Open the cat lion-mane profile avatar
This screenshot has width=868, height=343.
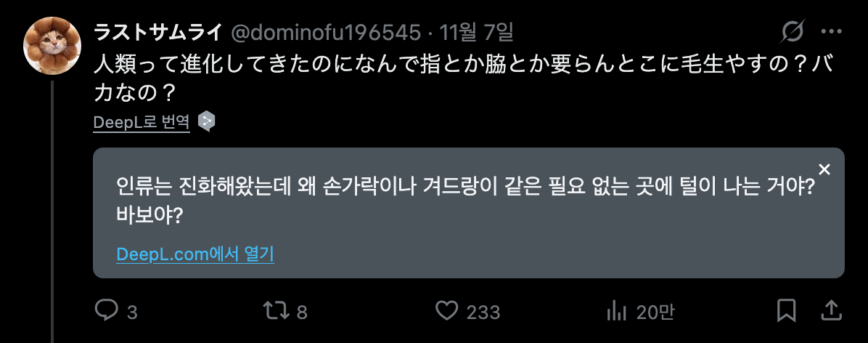(52, 46)
